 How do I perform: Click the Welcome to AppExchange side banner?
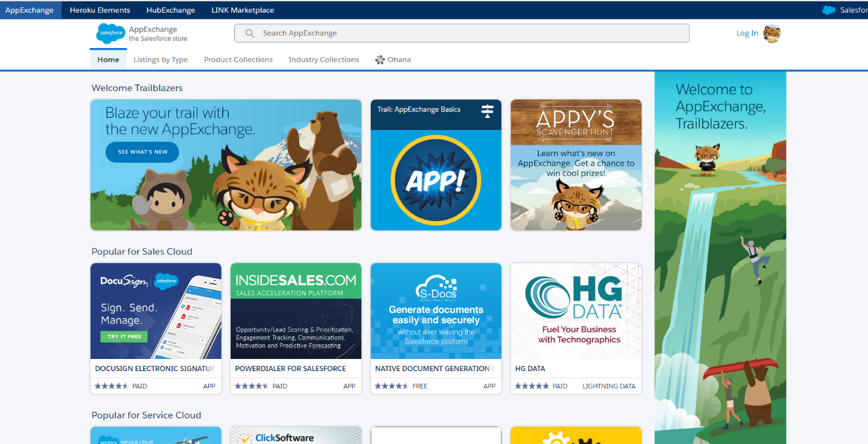pos(721,258)
